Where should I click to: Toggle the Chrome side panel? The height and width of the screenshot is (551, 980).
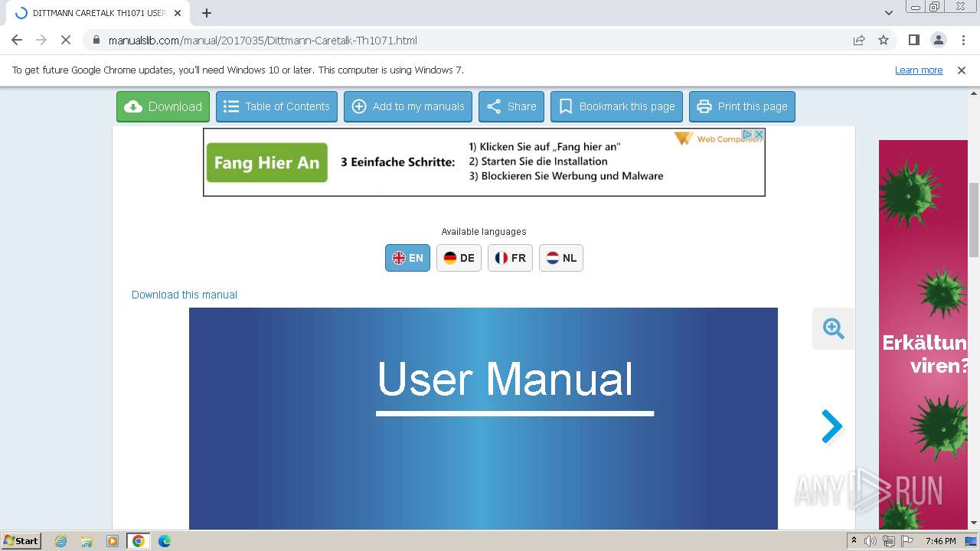click(913, 40)
